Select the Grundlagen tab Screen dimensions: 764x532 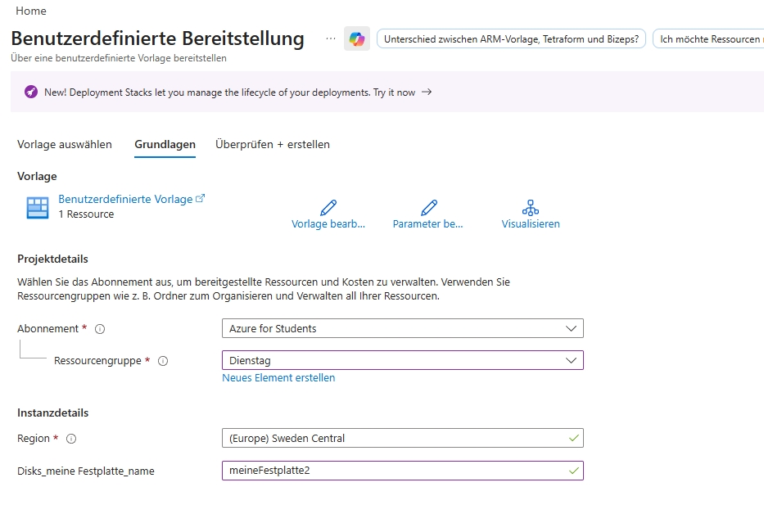(x=165, y=145)
